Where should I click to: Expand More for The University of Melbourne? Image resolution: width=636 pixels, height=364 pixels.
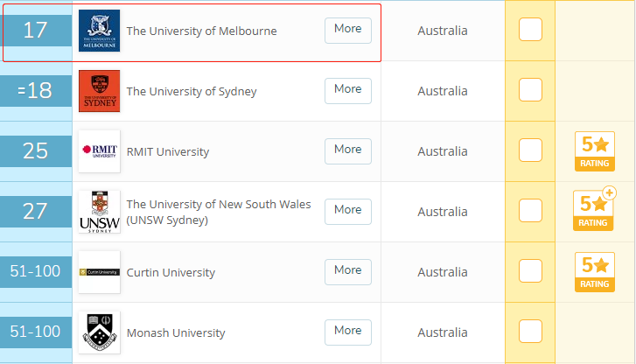coord(348,31)
